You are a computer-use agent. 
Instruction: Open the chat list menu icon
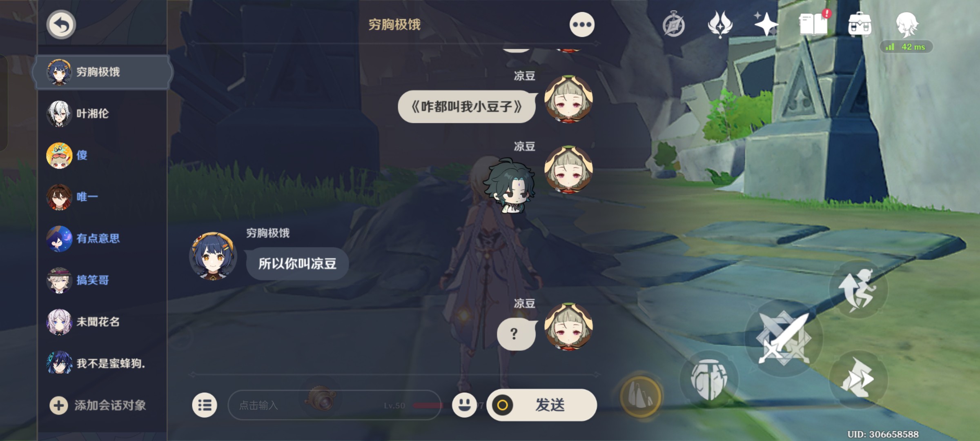pyautogui.click(x=205, y=405)
